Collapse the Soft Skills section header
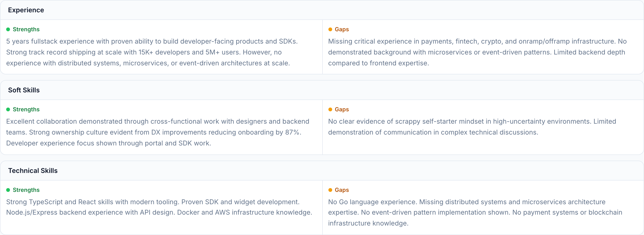Viewport: 644px width, 235px height. 24,90
